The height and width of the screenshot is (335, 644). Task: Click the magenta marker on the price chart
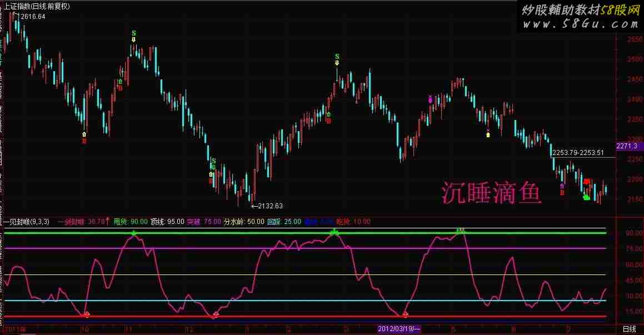pyautogui.click(x=430, y=99)
